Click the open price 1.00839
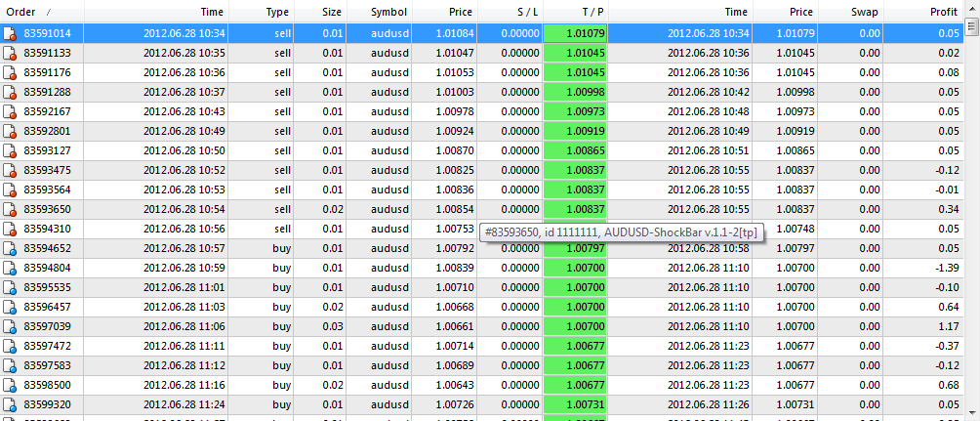The width and height of the screenshot is (980, 421). tap(455, 269)
